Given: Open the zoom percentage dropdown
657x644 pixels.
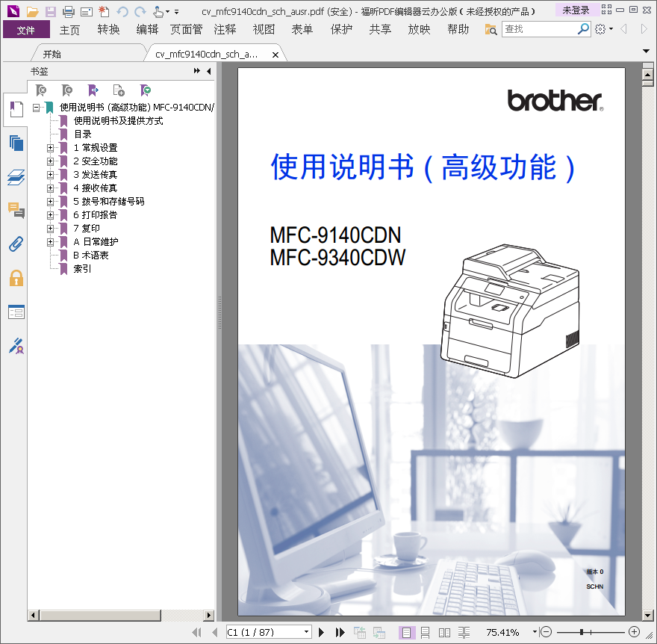Looking at the screenshot, I should coord(535,631).
